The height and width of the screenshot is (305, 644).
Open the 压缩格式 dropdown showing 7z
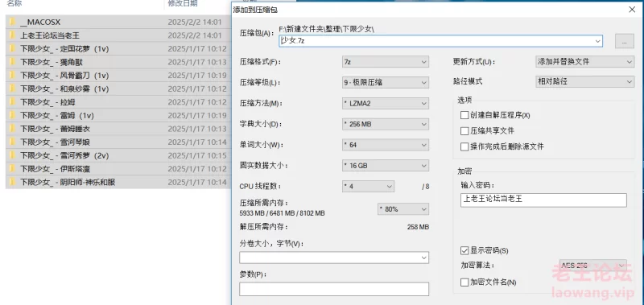tap(386, 62)
